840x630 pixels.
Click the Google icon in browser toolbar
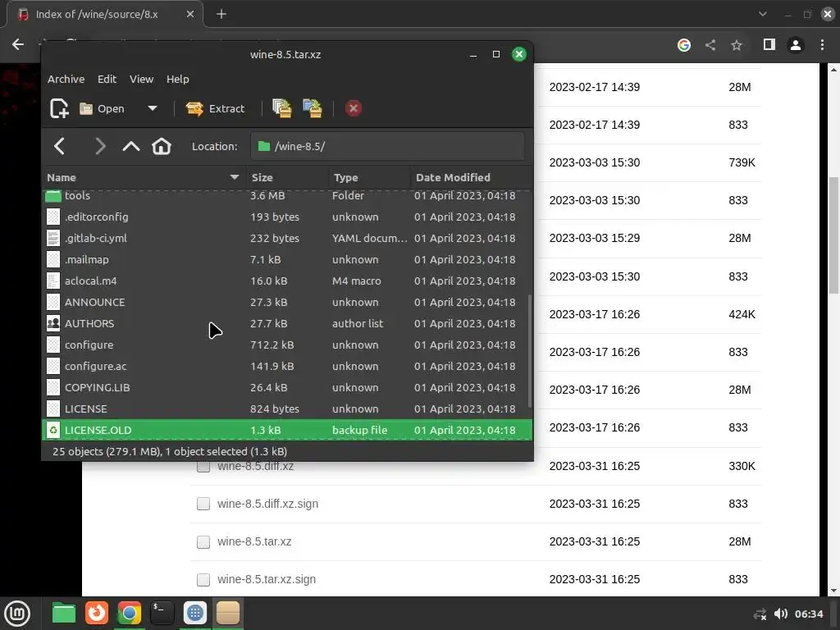tap(683, 45)
